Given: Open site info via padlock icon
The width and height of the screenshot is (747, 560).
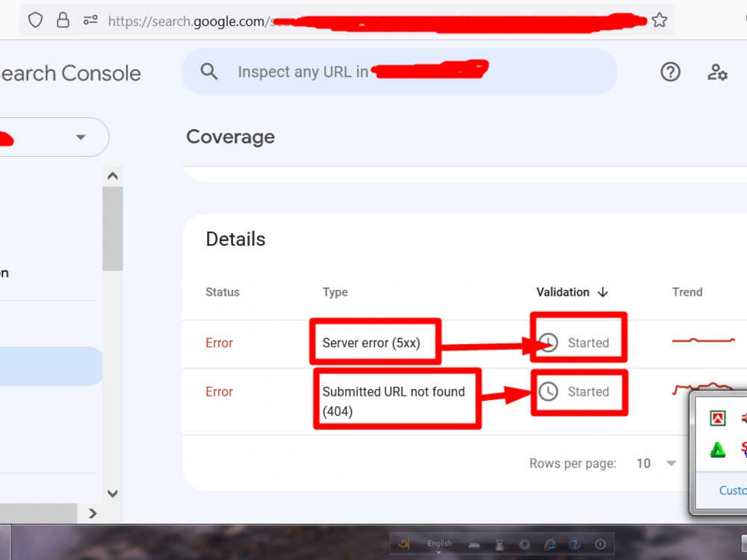Looking at the screenshot, I should point(63,20).
